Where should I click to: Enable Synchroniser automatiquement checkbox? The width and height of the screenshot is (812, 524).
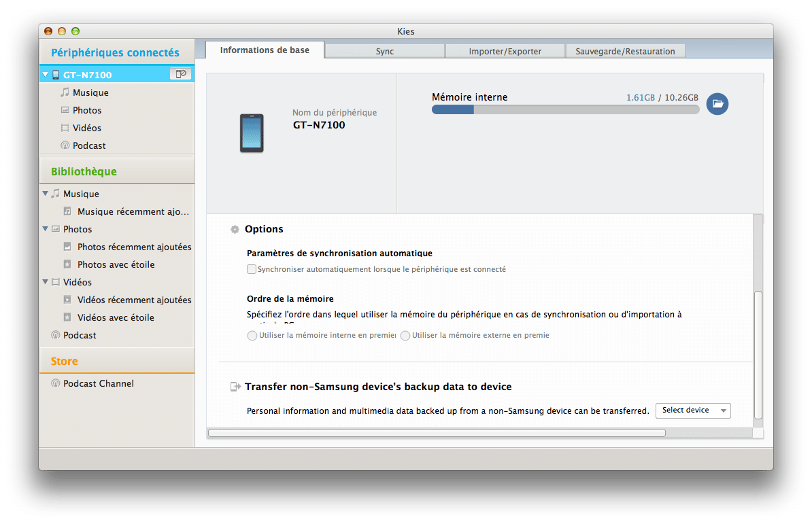point(252,269)
